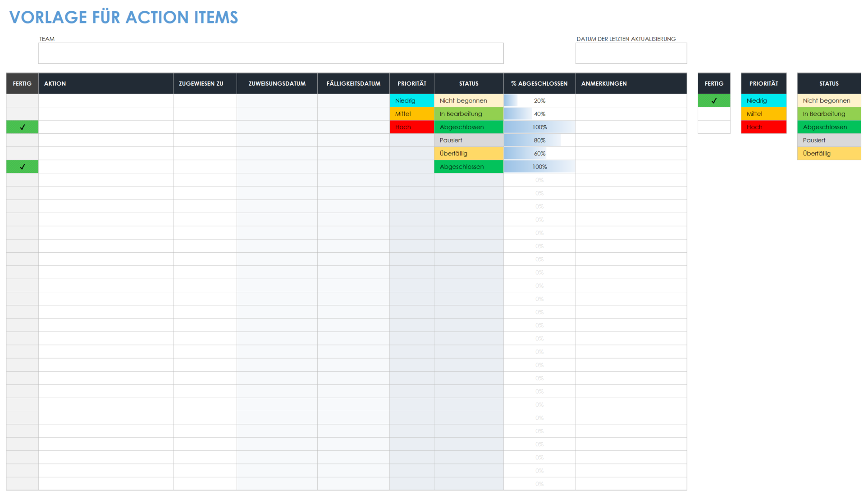Click the 80% progress bar cell
The width and height of the screenshot is (868, 495).
click(x=539, y=140)
